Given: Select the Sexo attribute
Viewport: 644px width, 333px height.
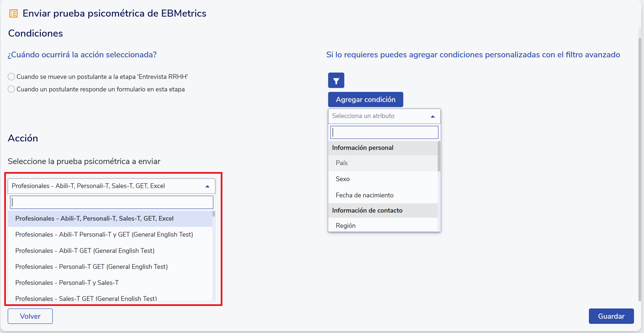Looking at the screenshot, I should click(x=343, y=179).
